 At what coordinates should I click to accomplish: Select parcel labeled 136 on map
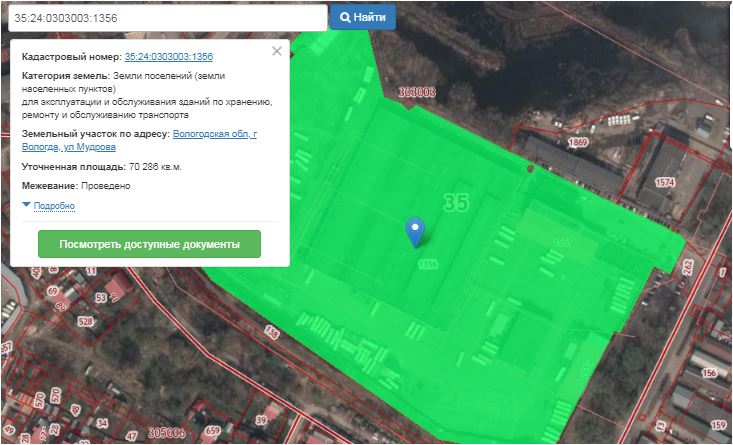pyautogui.click(x=271, y=330)
